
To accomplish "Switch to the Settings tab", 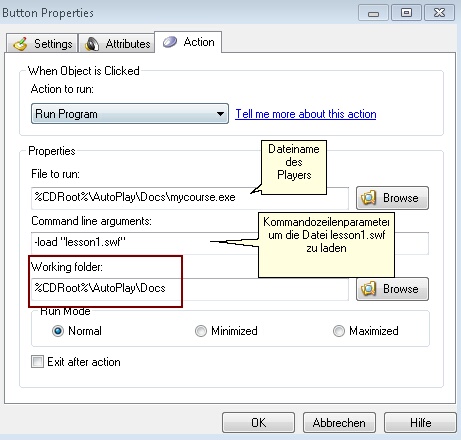I will pyautogui.click(x=42, y=43).
